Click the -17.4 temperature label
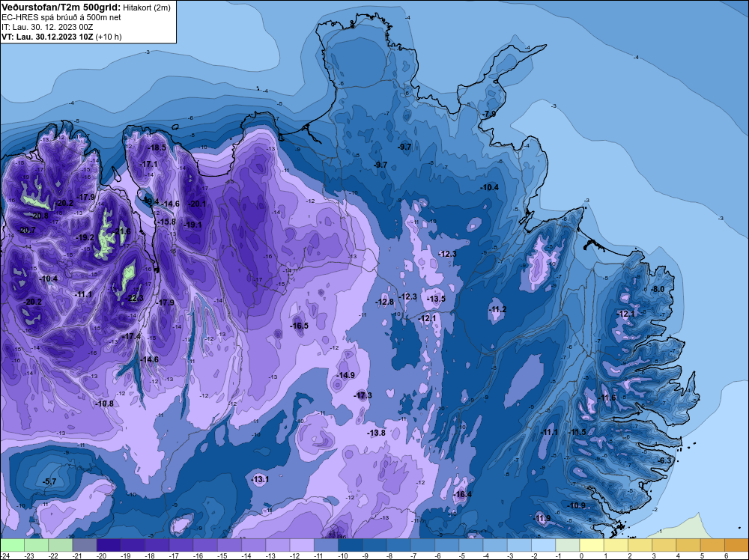 (x=133, y=337)
